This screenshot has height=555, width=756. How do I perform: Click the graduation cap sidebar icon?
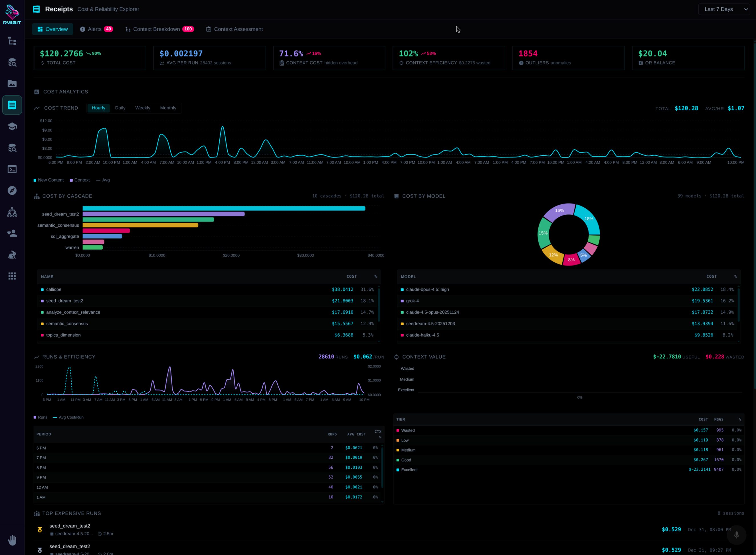click(x=12, y=127)
